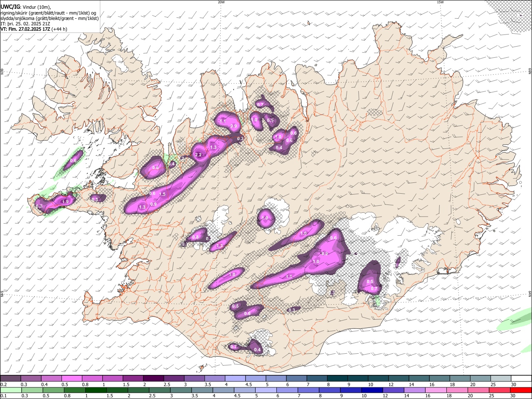This screenshot has width=532, height=399.
Task: Select the white upper legend swatch after 30
Action: click(x=522, y=379)
